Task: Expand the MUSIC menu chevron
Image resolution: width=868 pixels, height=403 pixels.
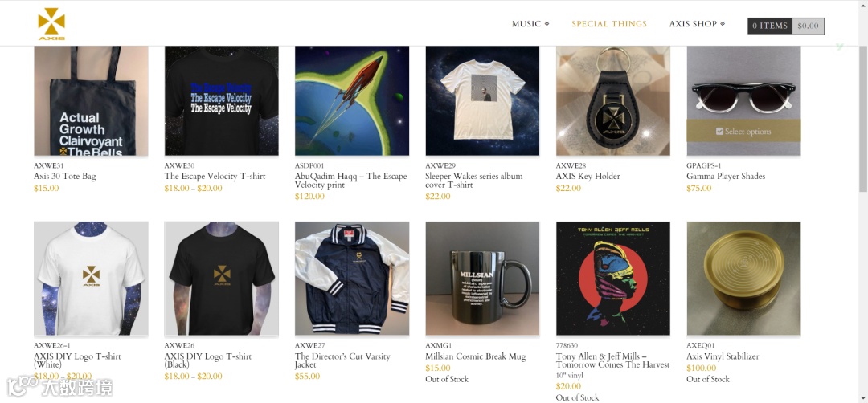Action: tap(547, 24)
